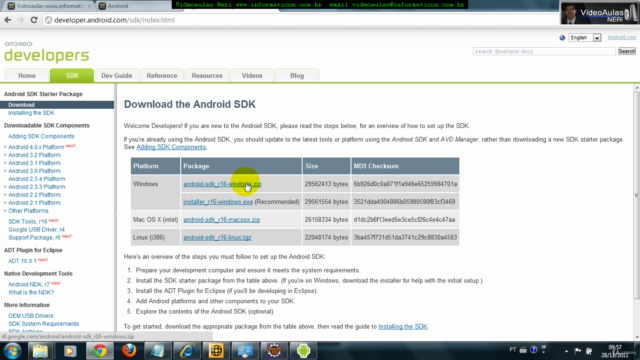
Task: Click the Android developers logo
Action: point(47,52)
